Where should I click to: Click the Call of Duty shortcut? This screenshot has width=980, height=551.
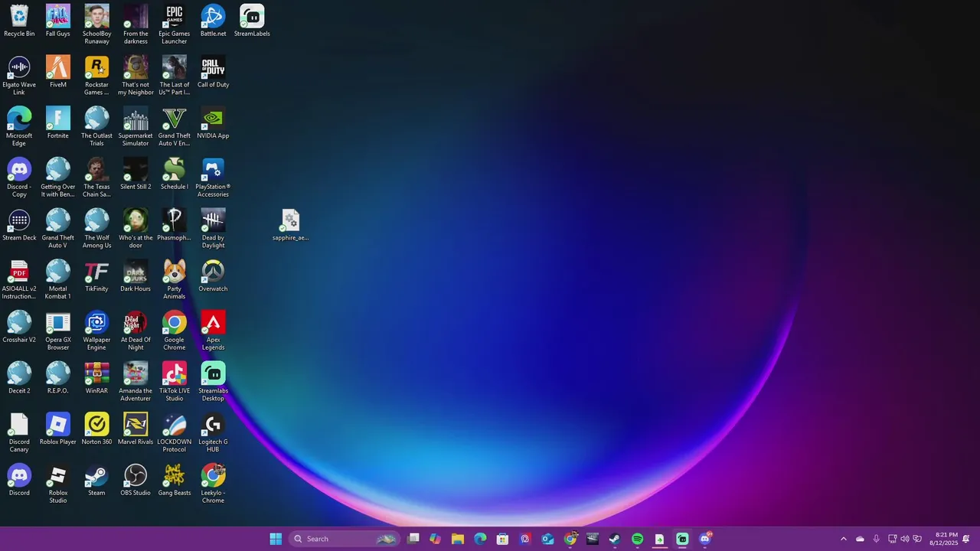click(x=213, y=72)
